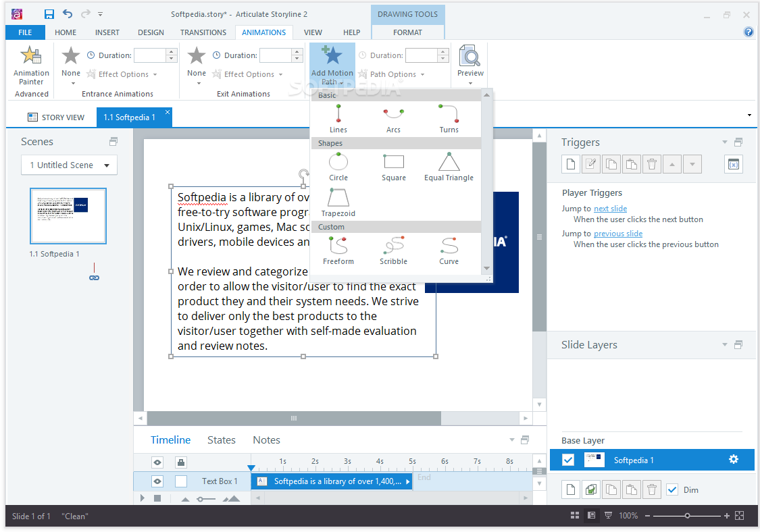Delete trigger using trash icon
Image resolution: width=760 pixels, height=532 pixels.
pos(652,164)
